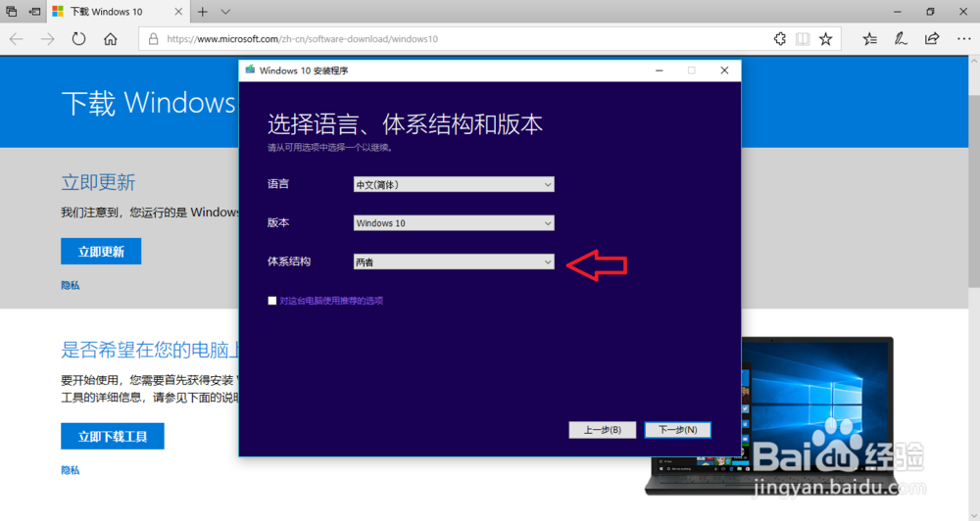The height and width of the screenshot is (521, 980).
Task: Click the site lock security icon
Action: coord(153,39)
